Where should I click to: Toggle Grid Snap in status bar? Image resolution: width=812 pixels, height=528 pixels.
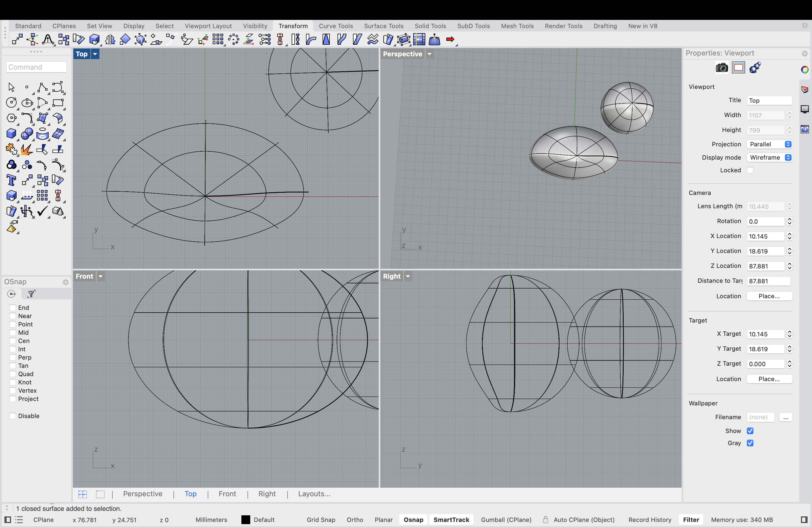(321, 520)
